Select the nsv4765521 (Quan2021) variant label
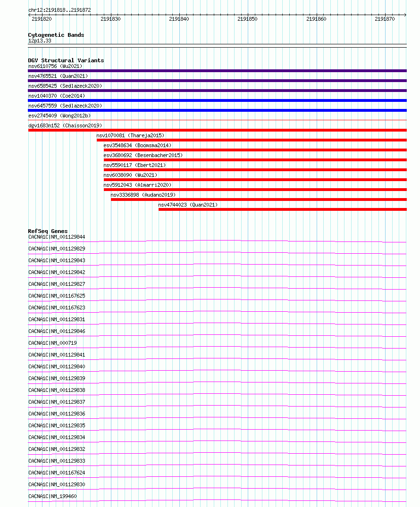This screenshot has height=507, width=420. [x=58, y=76]
